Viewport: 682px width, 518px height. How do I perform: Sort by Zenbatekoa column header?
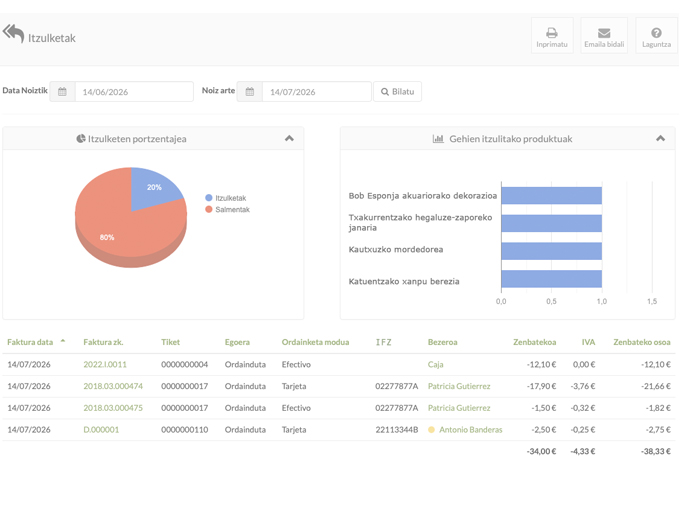point(534,342)
